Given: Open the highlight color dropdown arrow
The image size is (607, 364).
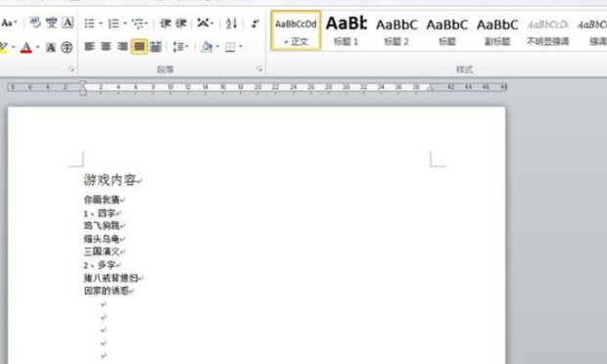Looking at the screenshot, I should click(x=14, y=47).
